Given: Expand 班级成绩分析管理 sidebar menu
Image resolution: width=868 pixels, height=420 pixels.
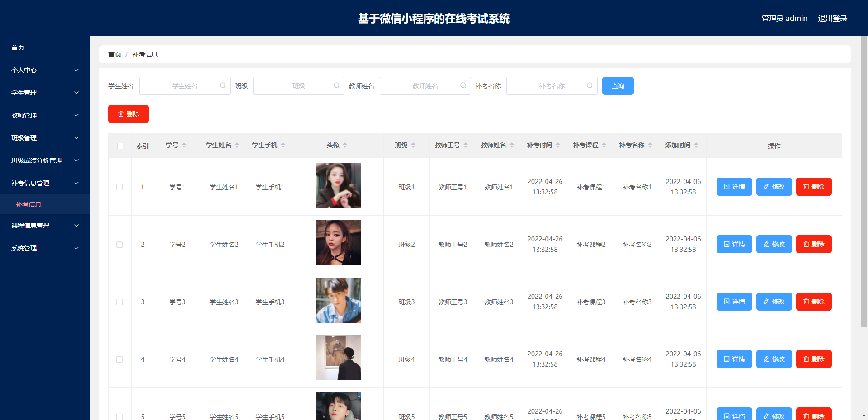Looking at the screenshot, I should 45,160.
